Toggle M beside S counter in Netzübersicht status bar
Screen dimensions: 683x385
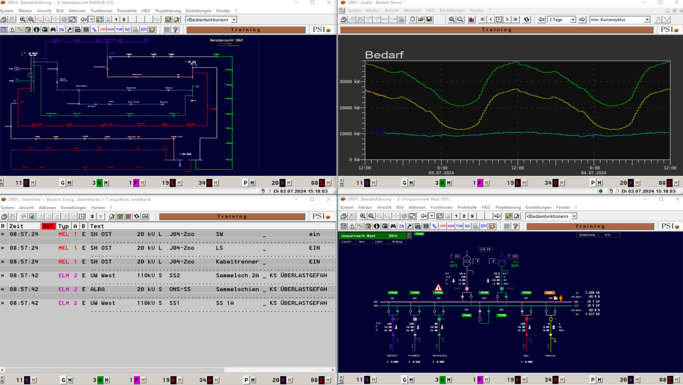[33, 182]
